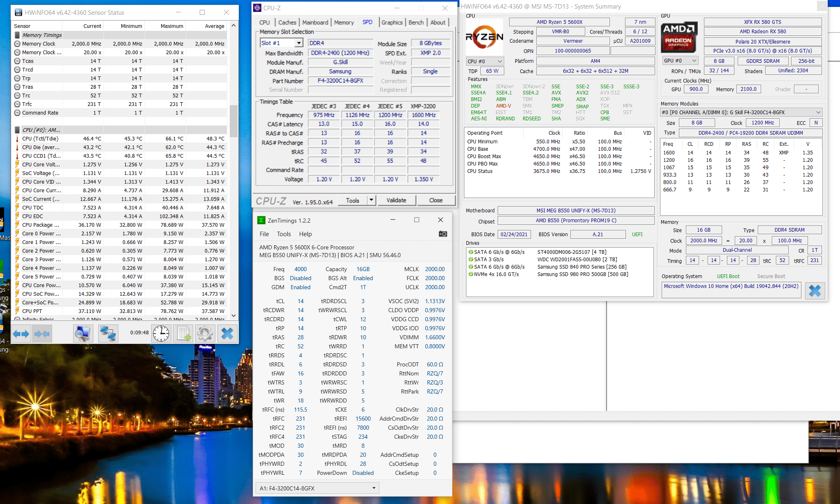Click the AMD Radeon Graphics logo
840x504 pixels.
click(679, 37)
